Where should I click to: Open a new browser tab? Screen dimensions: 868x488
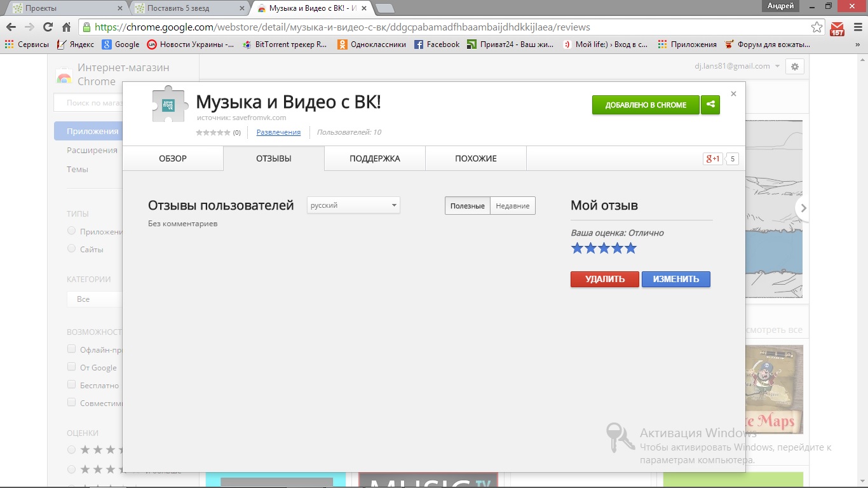[x=385, y=8]
